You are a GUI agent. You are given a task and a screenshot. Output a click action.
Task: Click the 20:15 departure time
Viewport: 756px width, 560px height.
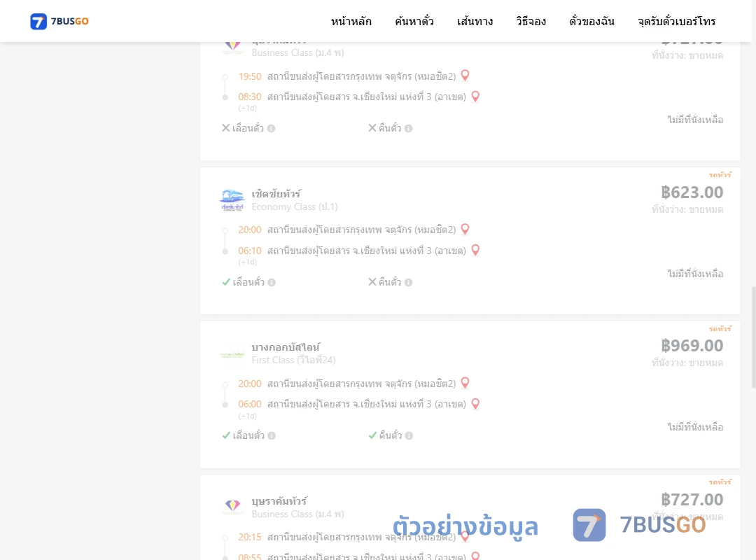[x=250, y=538]
